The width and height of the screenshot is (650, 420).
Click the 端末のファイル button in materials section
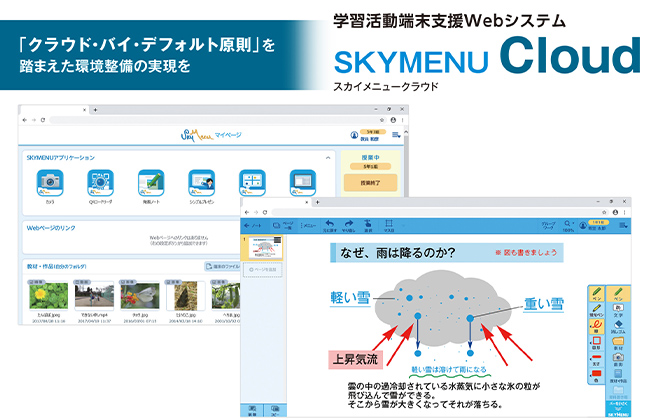click(223, 267)
